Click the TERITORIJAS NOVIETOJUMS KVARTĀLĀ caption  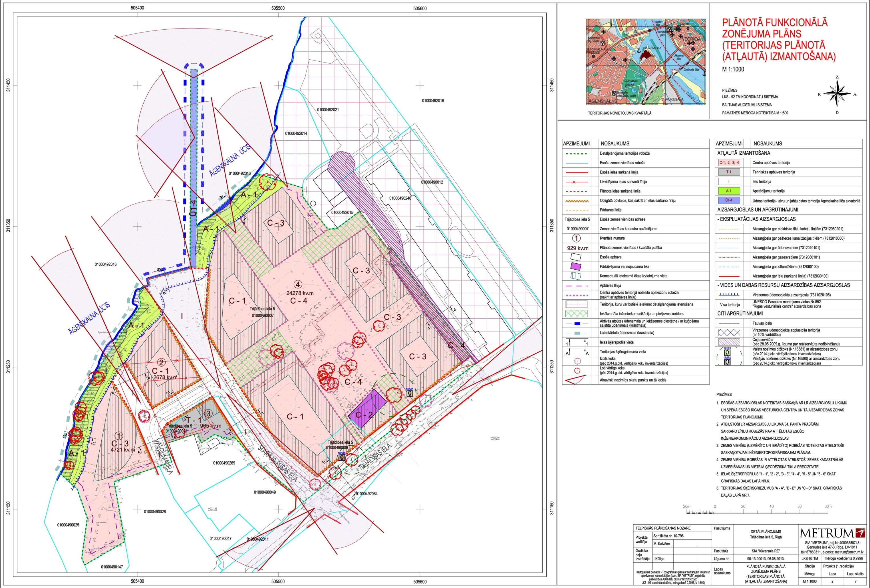click(620, 113)
